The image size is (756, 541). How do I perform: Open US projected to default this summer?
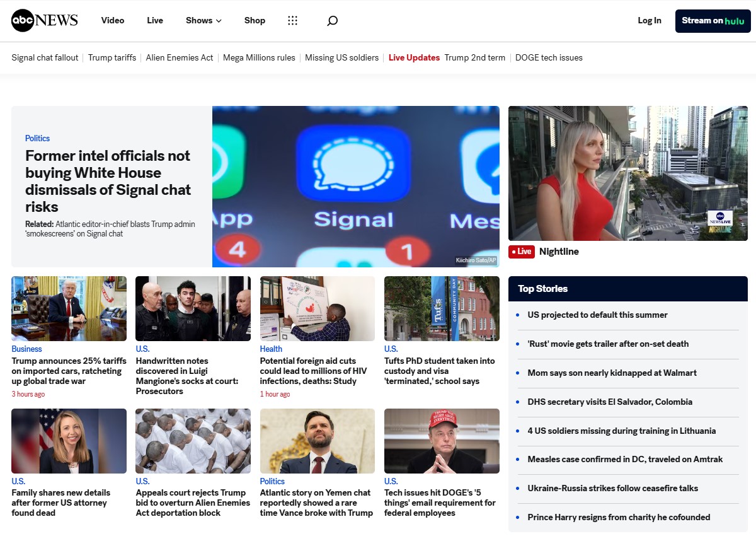click(597, 315)
